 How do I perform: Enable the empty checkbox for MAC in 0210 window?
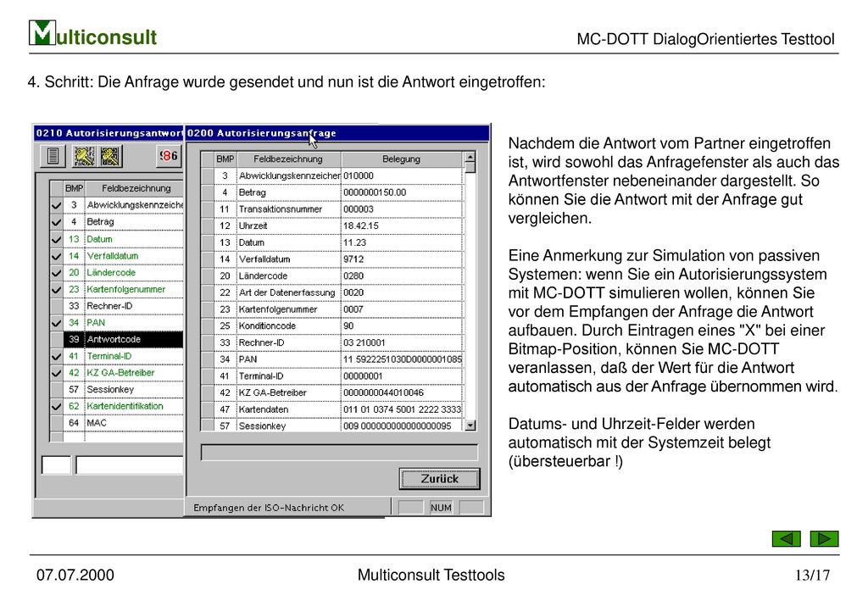(56, 423)
